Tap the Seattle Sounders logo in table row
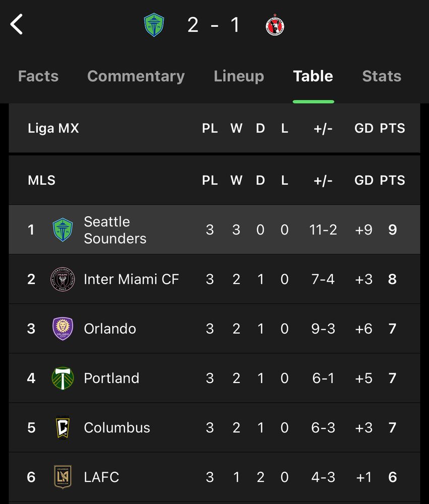 (63, 229)
